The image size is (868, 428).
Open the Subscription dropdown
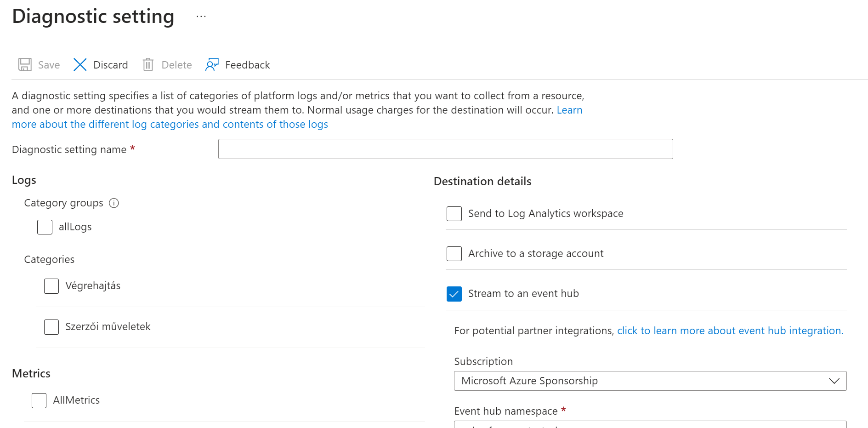pos(650,381)
